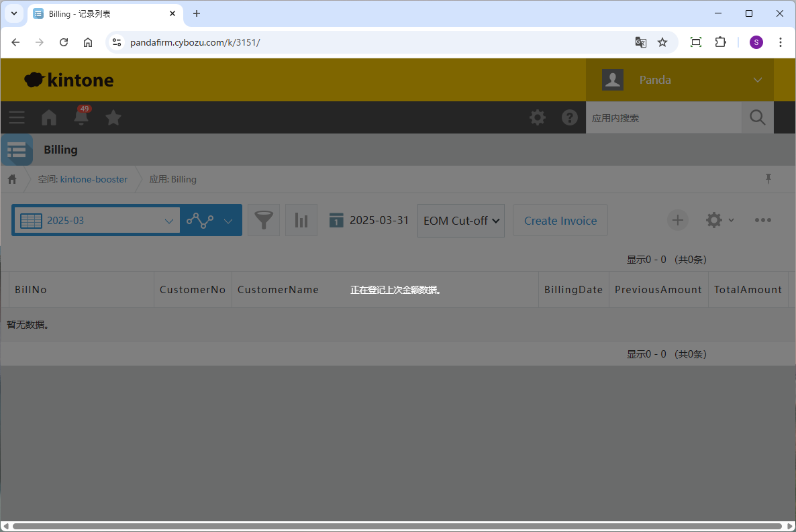Click the calendar date picker icon
The height and width of the screenshot is (532, 796).
click(x=336, y=220)
